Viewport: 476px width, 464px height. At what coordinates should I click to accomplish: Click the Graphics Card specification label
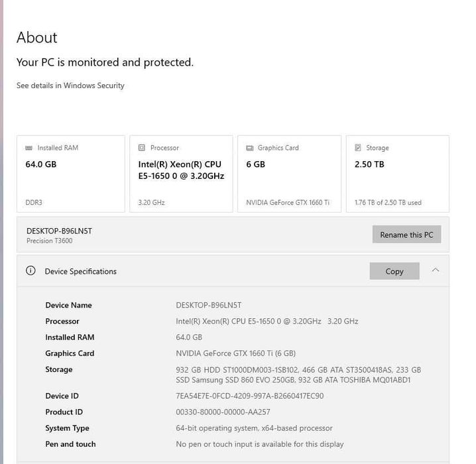coord(70,353)
